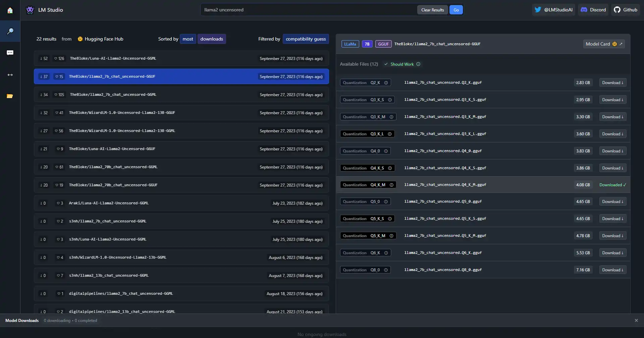This screenshot has width=644, height=338.
Task: Click info icon beside Q5_0 quantization
Action: tap(386, 202)
